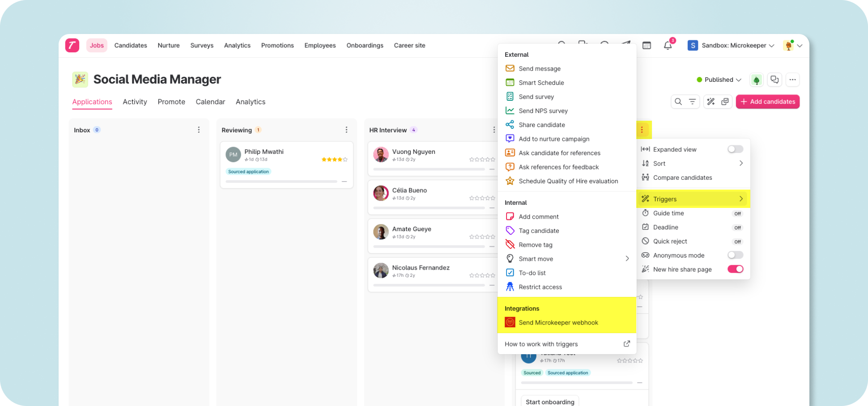
Task: Expand the Sort submenu arrow
Action: click(741, 163)
